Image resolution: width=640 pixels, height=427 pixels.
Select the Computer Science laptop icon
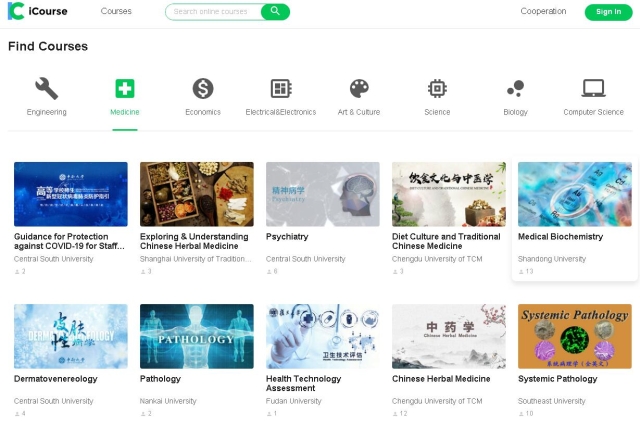593,88
